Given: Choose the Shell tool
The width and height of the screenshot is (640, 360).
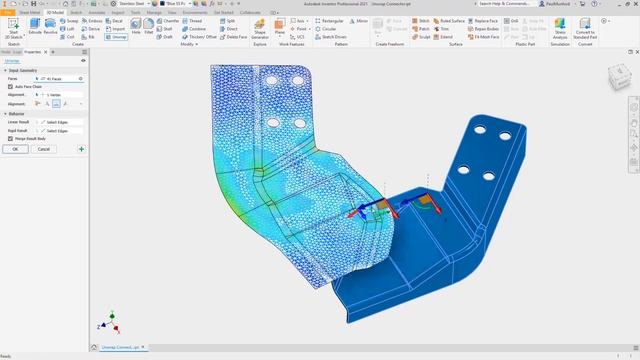Looking at the screenshot, I should pos(164,29).
